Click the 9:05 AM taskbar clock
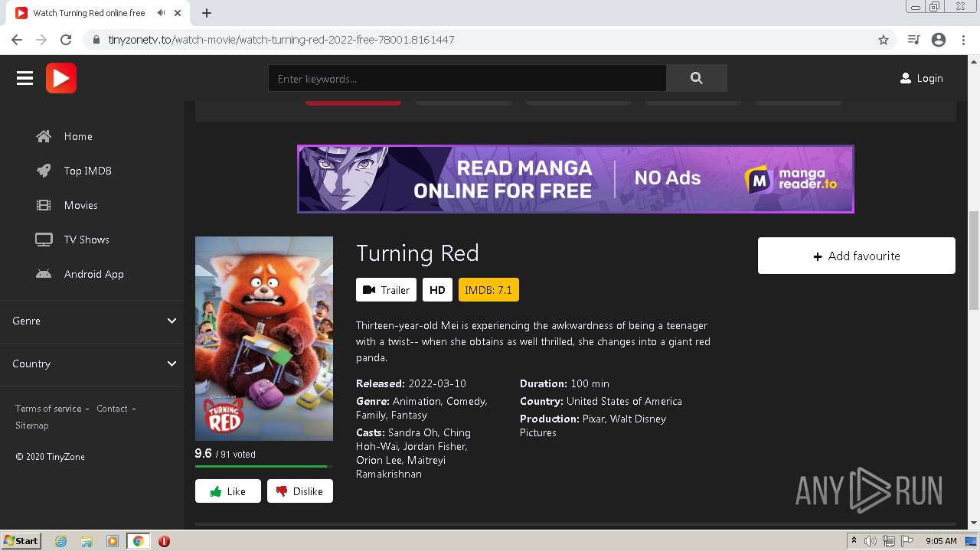This screenshot has height=551, width=980. pyautogui.click(x=941, y=541)
